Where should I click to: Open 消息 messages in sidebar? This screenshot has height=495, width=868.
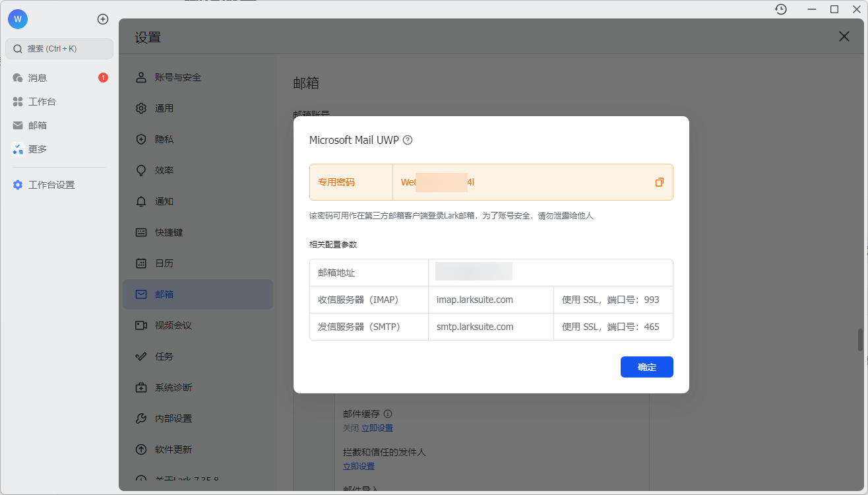point(38,78)
